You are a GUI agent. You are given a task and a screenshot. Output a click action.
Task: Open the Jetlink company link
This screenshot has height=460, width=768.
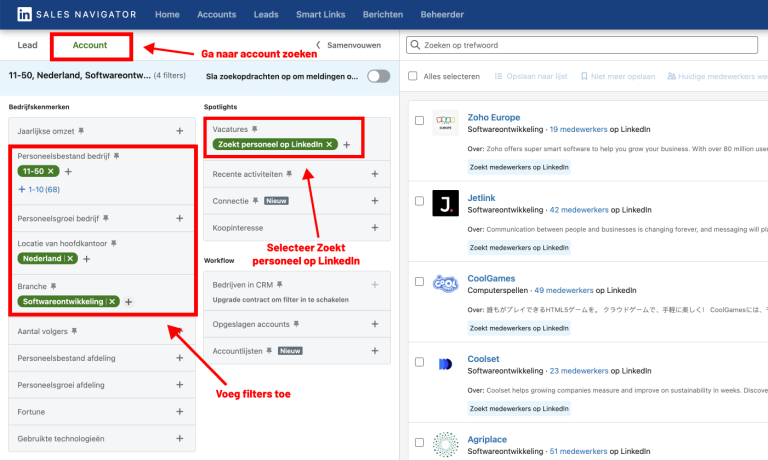tap(481, 198)
